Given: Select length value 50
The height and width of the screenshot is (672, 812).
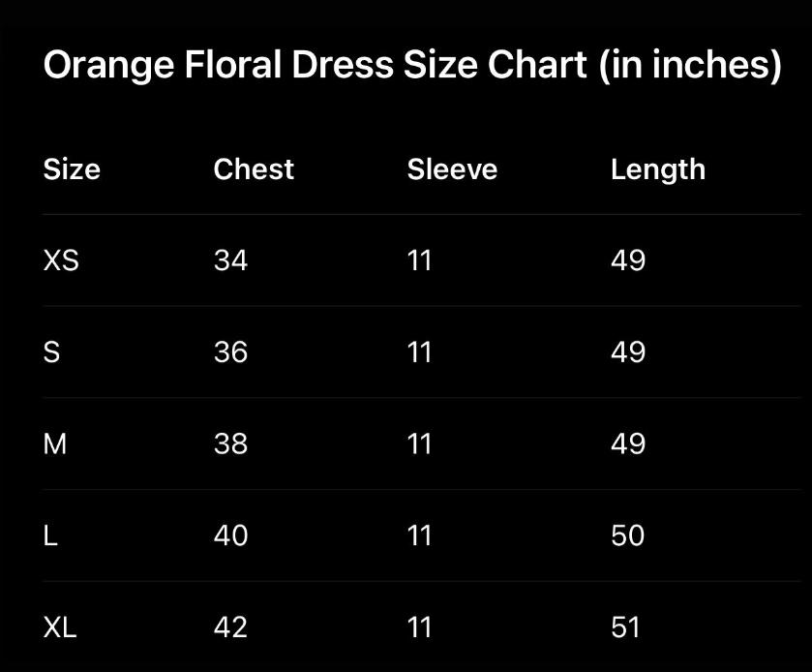Looking at the screenshot, I should point(627,535).
